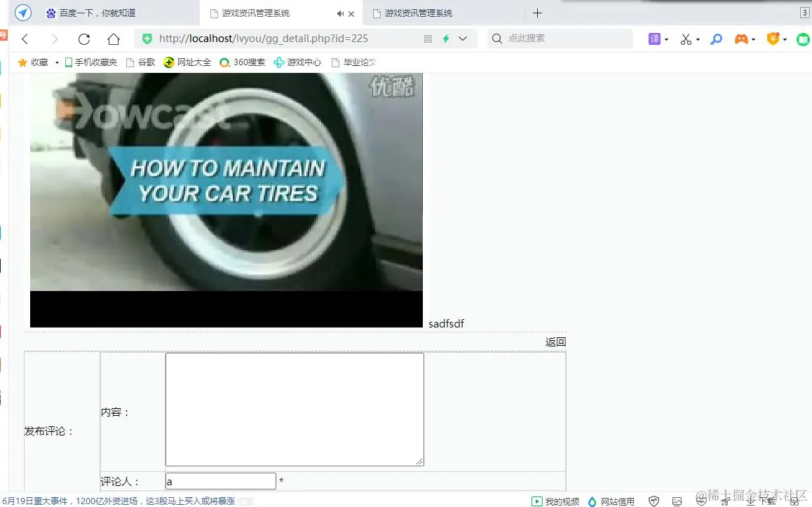
Task: Click the 评论人 name field
Action: click(221, 481)
